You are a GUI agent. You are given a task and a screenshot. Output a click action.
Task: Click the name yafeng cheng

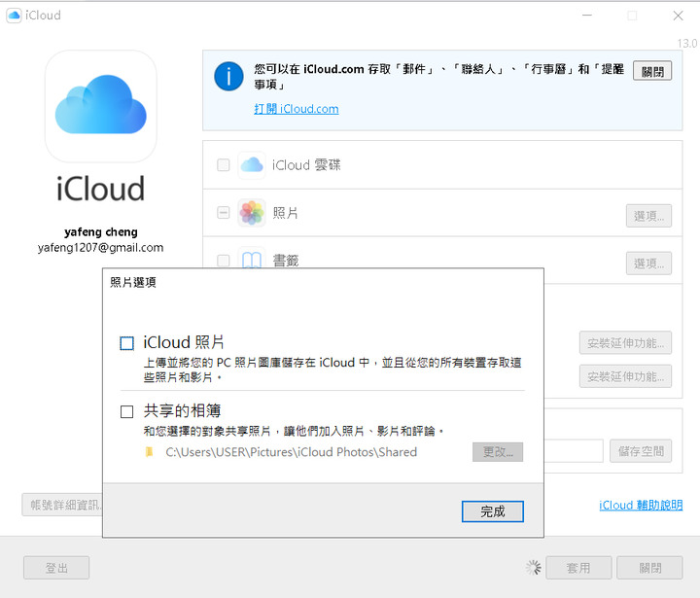pos(101,231)
